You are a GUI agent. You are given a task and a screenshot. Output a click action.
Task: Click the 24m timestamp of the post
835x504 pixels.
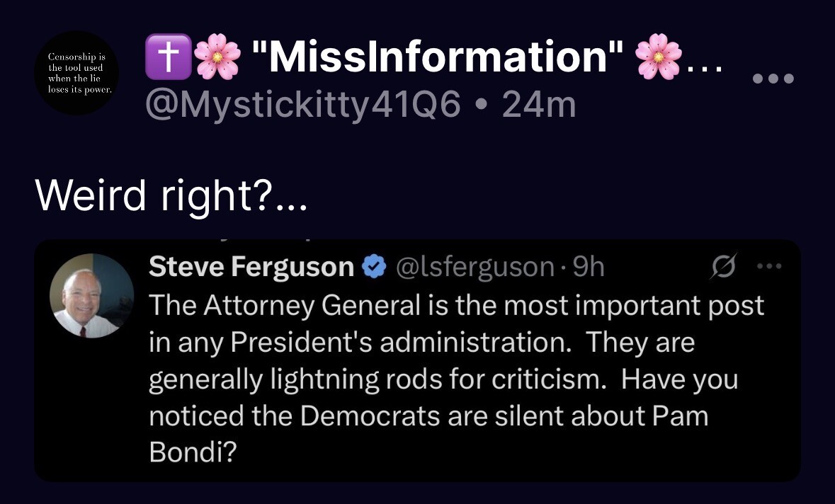coord(538,104)
